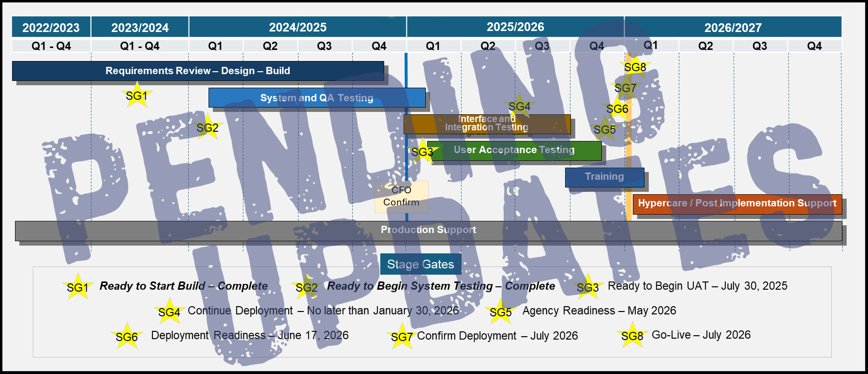Screen dimensions: 868x374
Task: Click the green User Acceptance Testing bar
Action: 514,150
